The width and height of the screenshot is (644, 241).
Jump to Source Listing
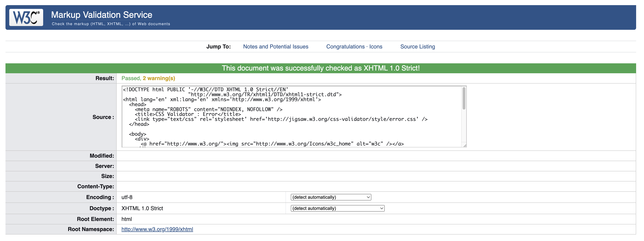coord(418,46)
